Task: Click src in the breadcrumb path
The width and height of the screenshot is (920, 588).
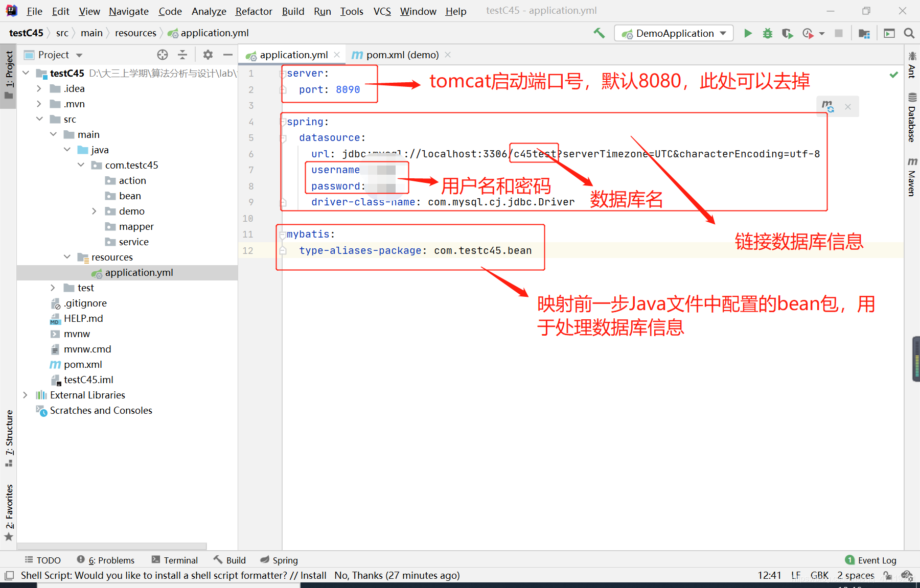Action: (x=62, y=33)
